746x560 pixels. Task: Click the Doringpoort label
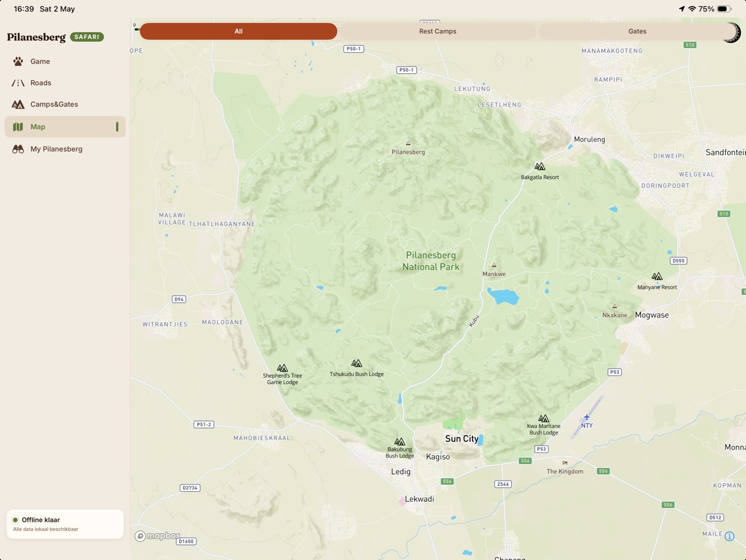tap(666, 186)
